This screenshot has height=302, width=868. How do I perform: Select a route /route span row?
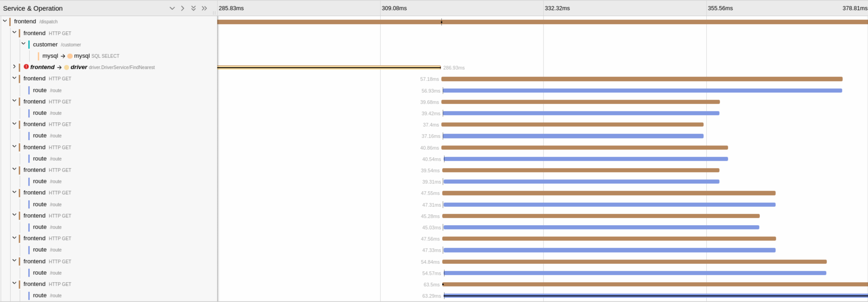[x=47, y=90]
